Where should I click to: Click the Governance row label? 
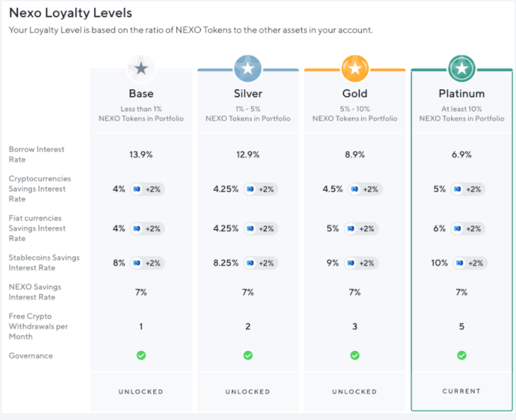click(x=31, y=356)
